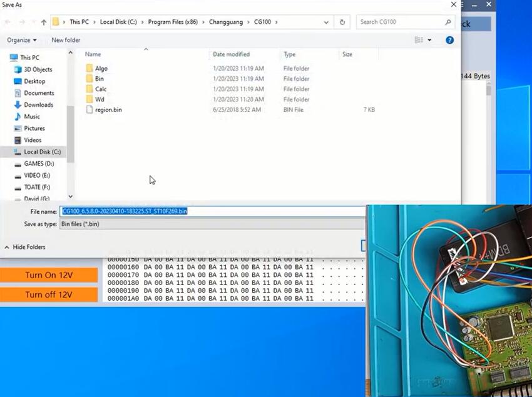Open the Help question mark icon
Screen dimensions: 532x397
pos(449,40)
